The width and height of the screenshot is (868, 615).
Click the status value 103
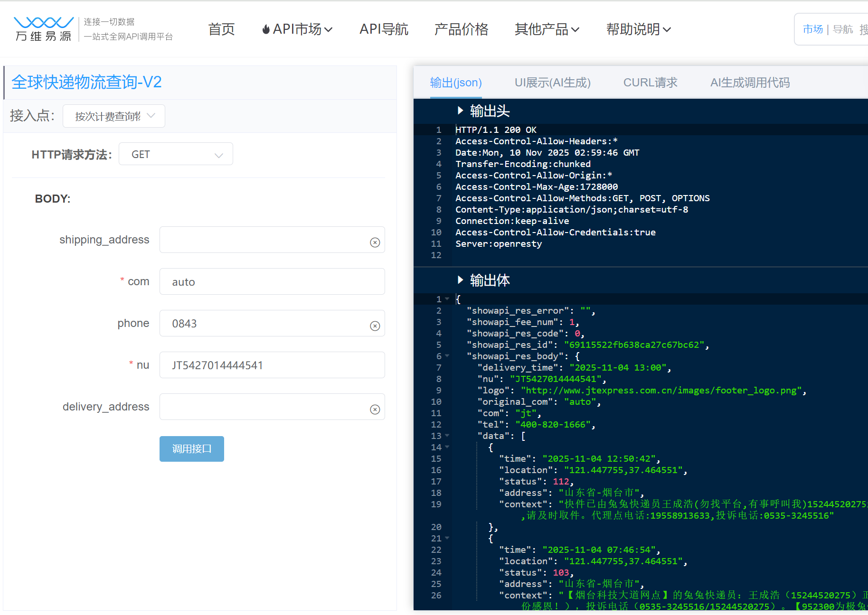[x=561, y=572]
